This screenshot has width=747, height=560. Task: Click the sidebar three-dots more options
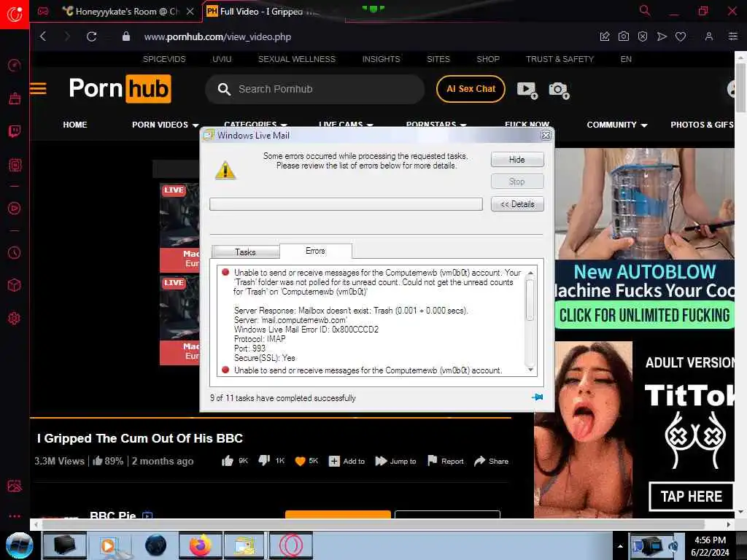[x=15, y=516]
